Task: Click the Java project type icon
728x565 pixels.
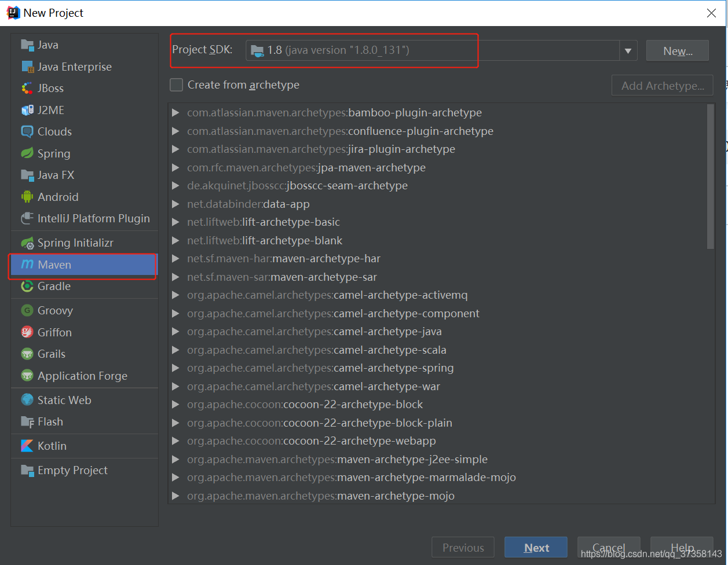Action: tap(27, 45)
